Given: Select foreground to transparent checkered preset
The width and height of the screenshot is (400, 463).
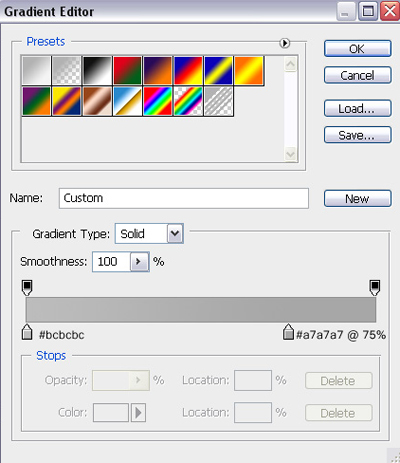Looking at the screenshot, I should click(67, 70).
